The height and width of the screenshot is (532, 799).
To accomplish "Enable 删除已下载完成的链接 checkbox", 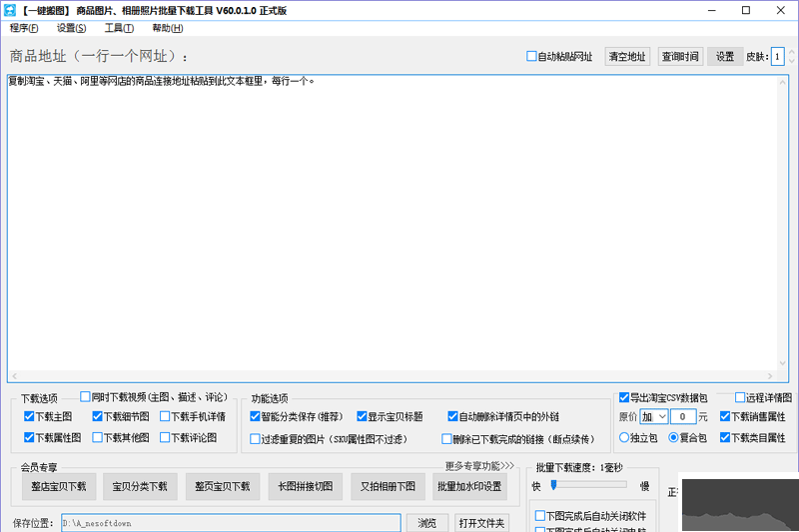I will click(x=446, y=439).
